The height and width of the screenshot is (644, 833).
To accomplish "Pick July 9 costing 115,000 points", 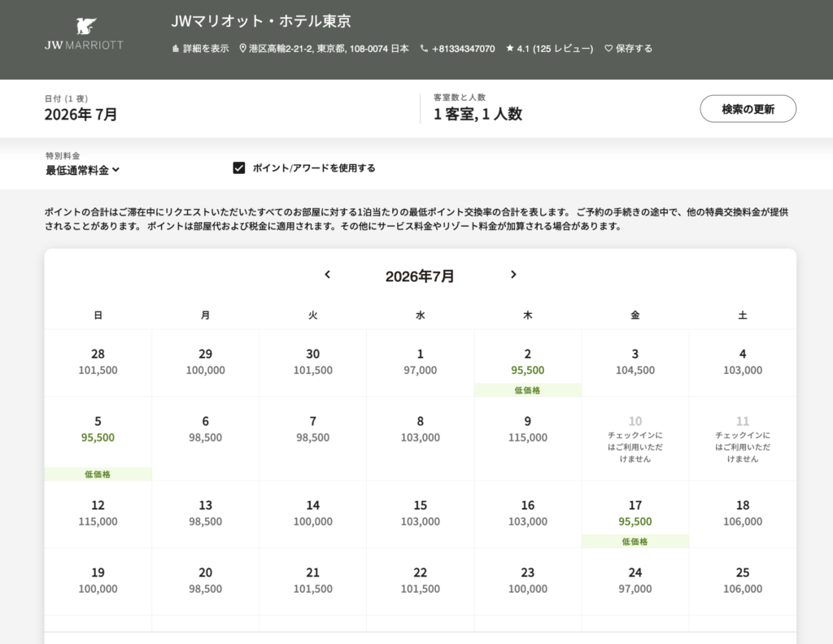I will coord(528,429).
